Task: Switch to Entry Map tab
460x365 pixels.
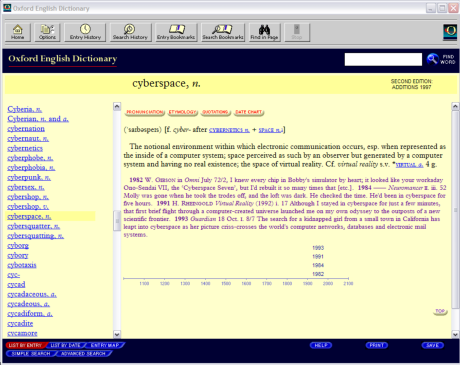Action: coord(105,345)
